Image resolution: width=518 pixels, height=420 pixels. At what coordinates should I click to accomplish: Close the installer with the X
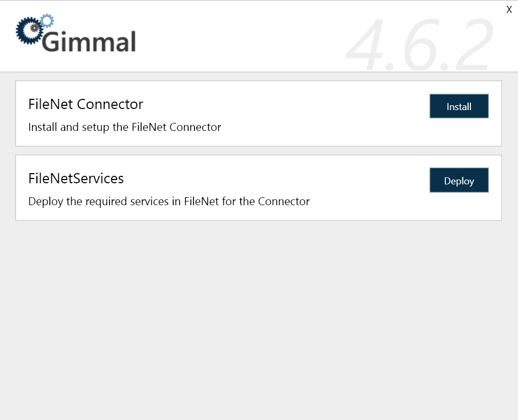(x=509, y=10)
